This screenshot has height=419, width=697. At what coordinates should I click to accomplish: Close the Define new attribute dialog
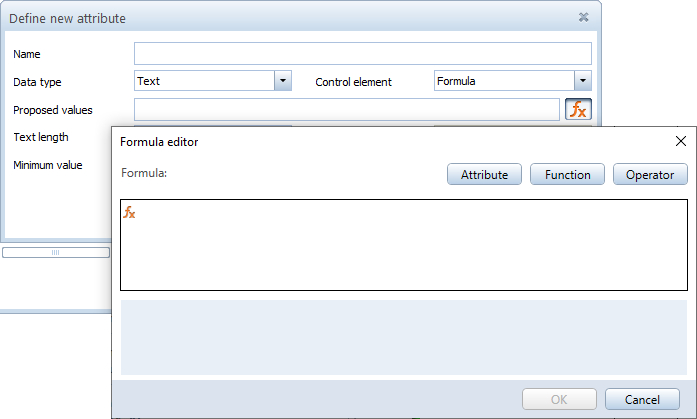pyautogui.click(x=583, y=18)
